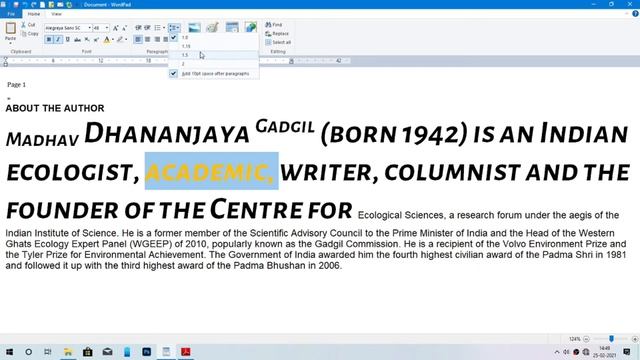Zoom out with the minus button
Screen dimensions: 640x360
coord(586,339)
